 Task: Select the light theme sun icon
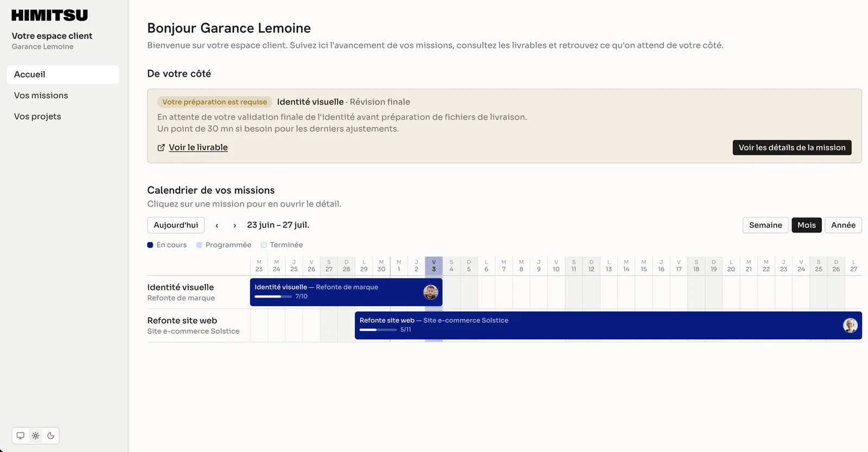tap(36, 436)
